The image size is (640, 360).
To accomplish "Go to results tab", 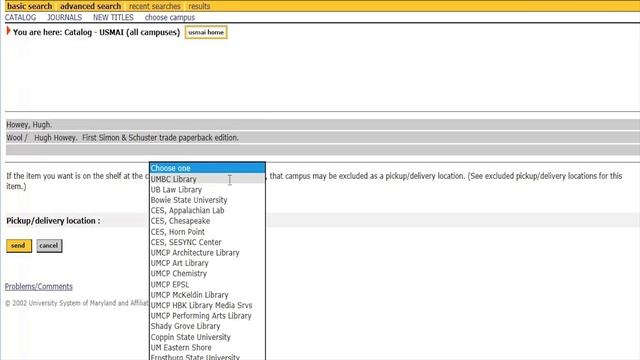I will [199, 6].
